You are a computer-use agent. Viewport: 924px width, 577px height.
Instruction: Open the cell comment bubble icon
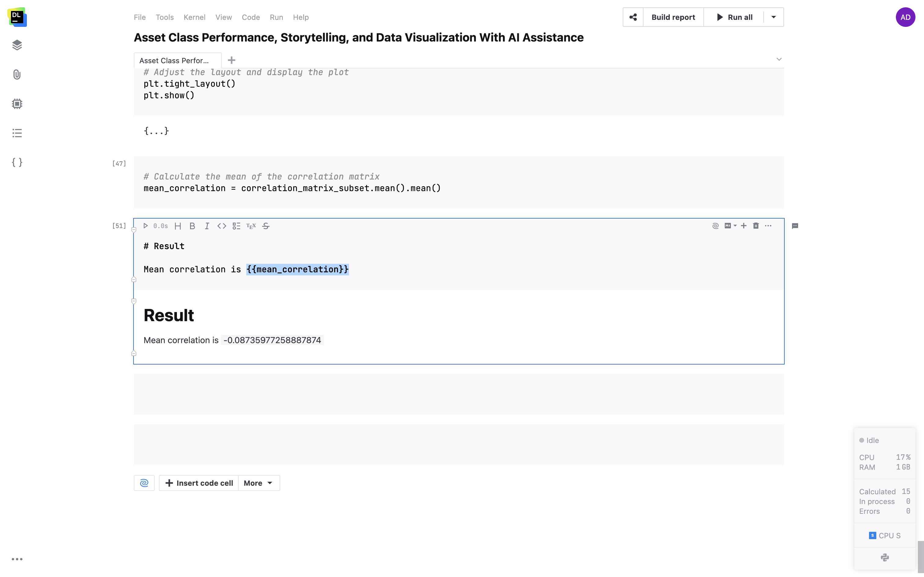[795, 226]
